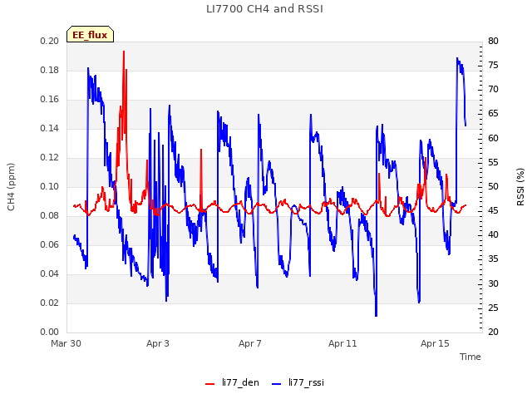Viewport: 532px width, 399px height.
Task: Click the Apr 15 date tick label
Action: [435, 343]
